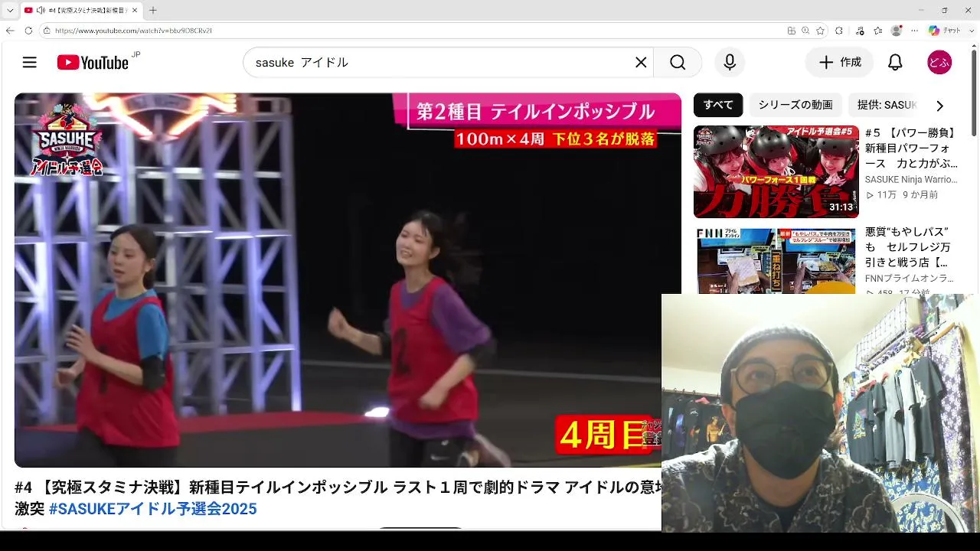Clear the search box text
This screenshot has height=551, width=980.
[641, 63]
